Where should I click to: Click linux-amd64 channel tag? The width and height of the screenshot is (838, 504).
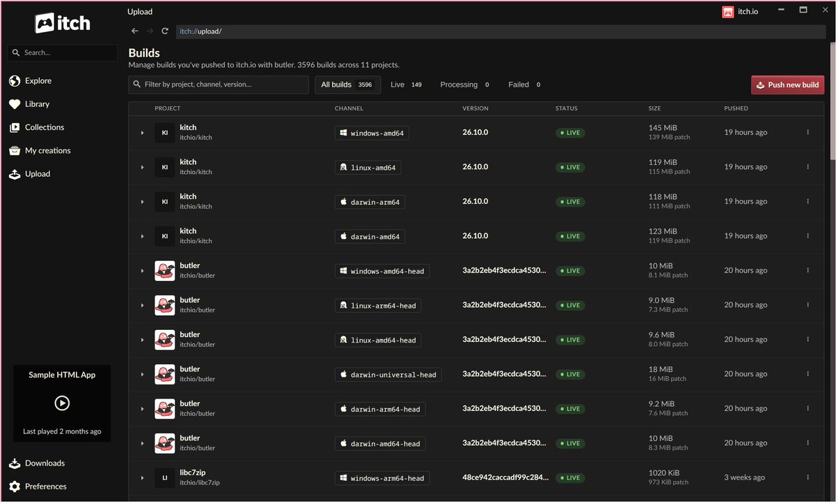[x=368, y=168]
